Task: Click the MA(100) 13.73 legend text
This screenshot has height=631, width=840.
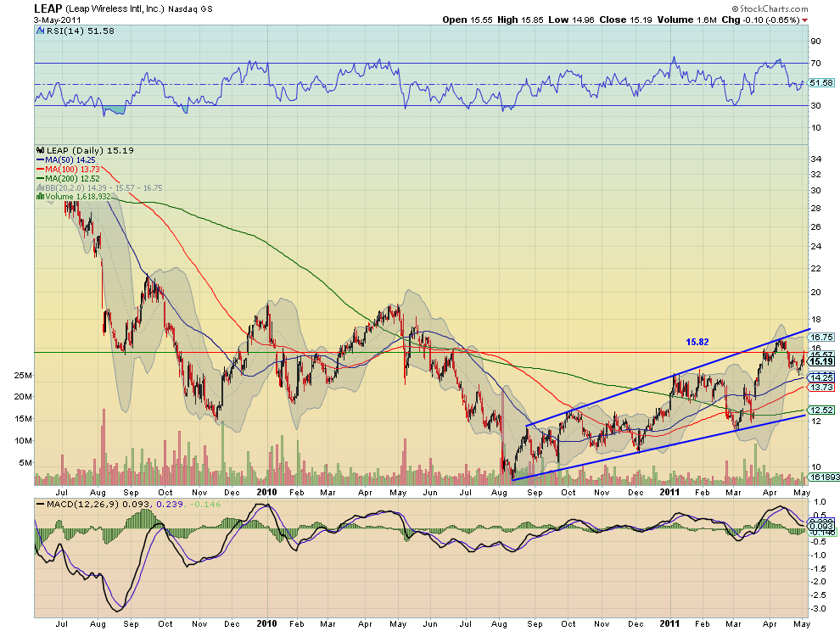Action: tap(72, 170)
